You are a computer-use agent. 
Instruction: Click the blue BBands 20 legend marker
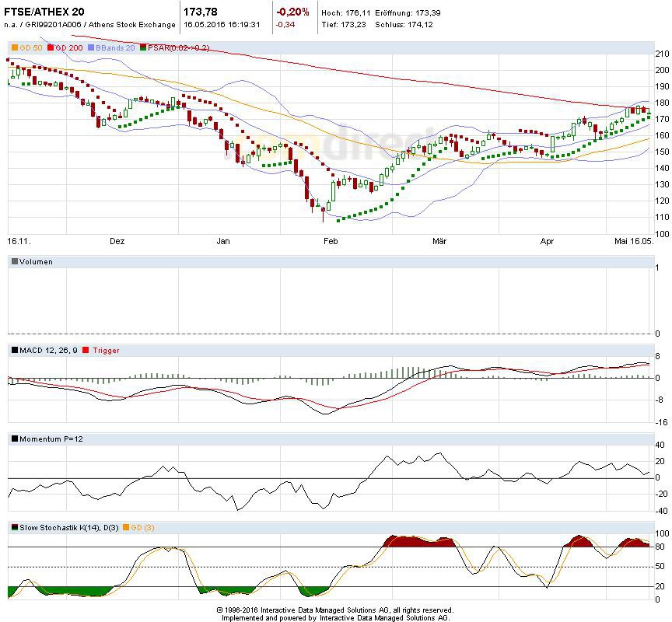click(92, 48)
